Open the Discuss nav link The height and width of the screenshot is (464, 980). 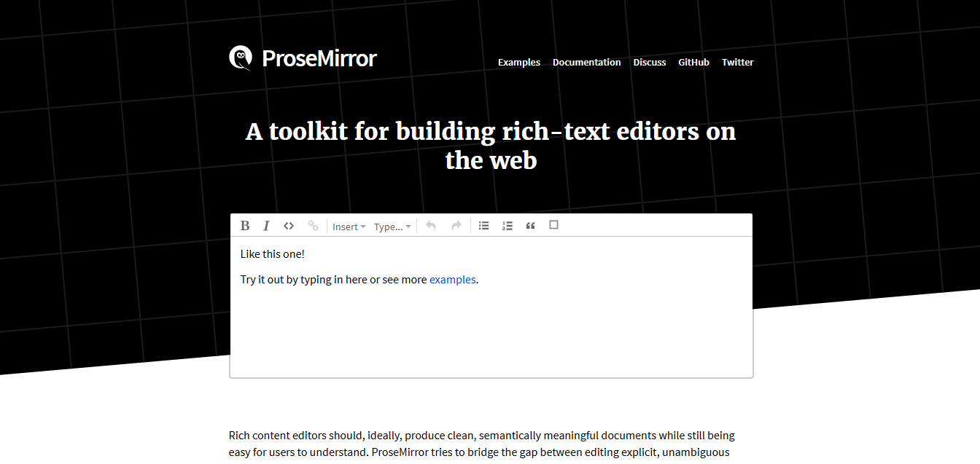pyautogui.click(x=650, y=63)
